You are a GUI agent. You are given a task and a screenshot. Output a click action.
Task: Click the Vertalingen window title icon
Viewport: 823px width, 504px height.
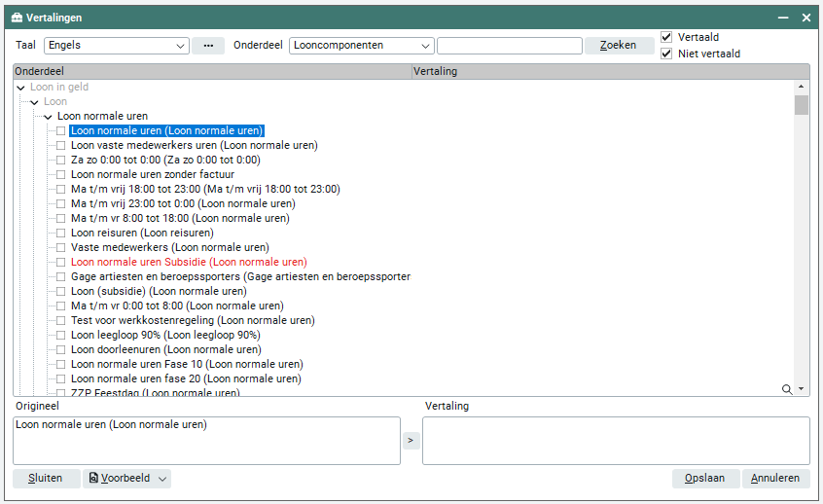point(17,18)
